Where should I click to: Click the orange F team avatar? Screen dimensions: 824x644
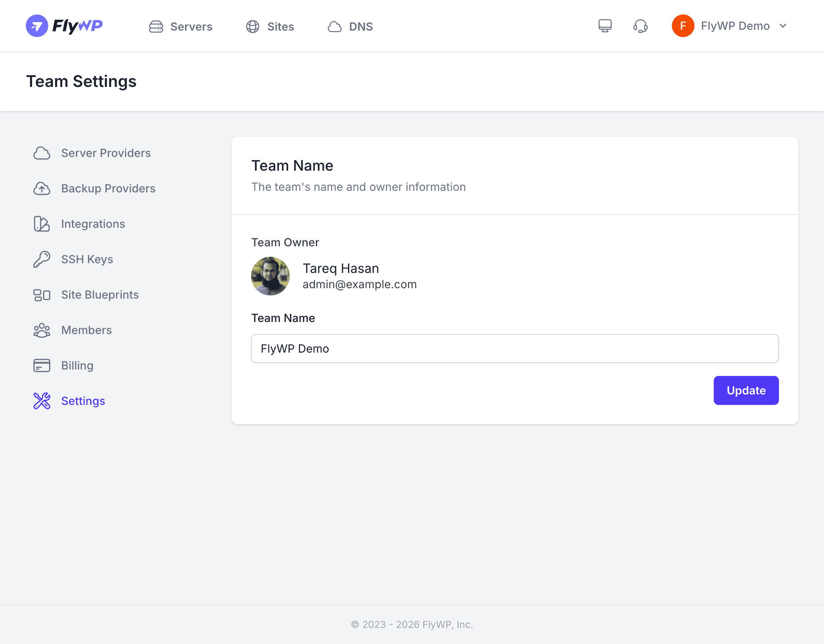(683, 26)
